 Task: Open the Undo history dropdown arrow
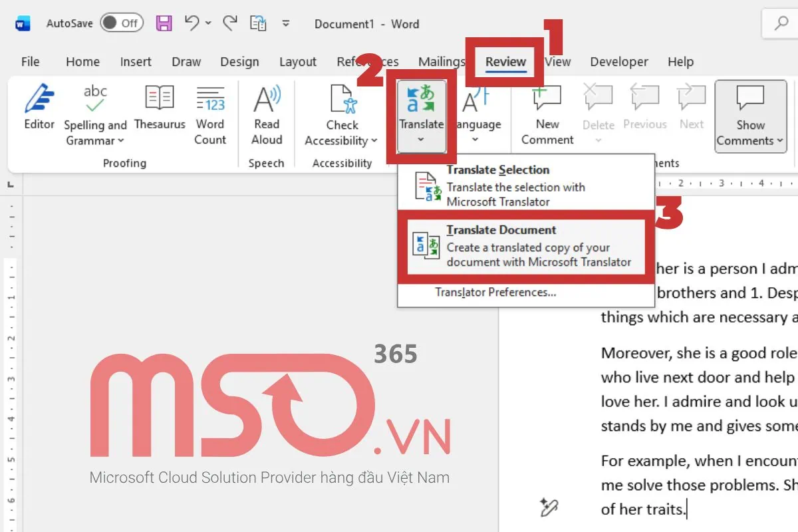(x=208, y=24)
